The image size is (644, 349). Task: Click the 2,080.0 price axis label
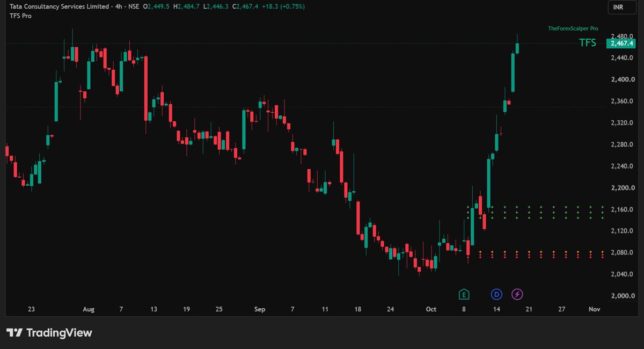click(623, 252)
